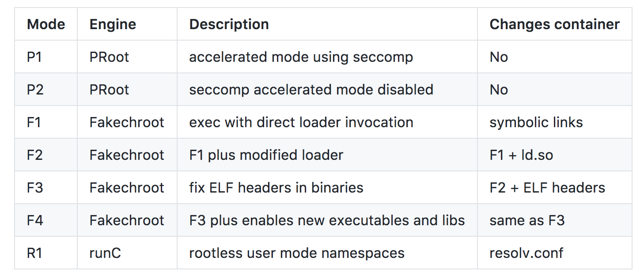The image size is (644, 280).
Task: Click the Changes container column header
Action: (x=554, y=24)
